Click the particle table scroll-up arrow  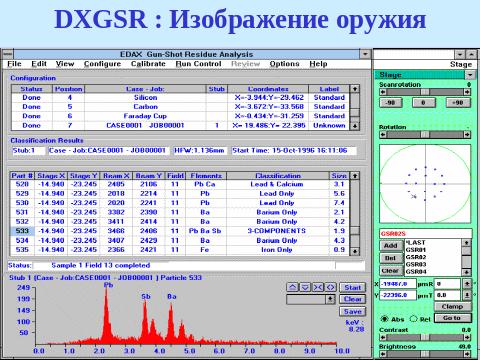tap(355, 175)
